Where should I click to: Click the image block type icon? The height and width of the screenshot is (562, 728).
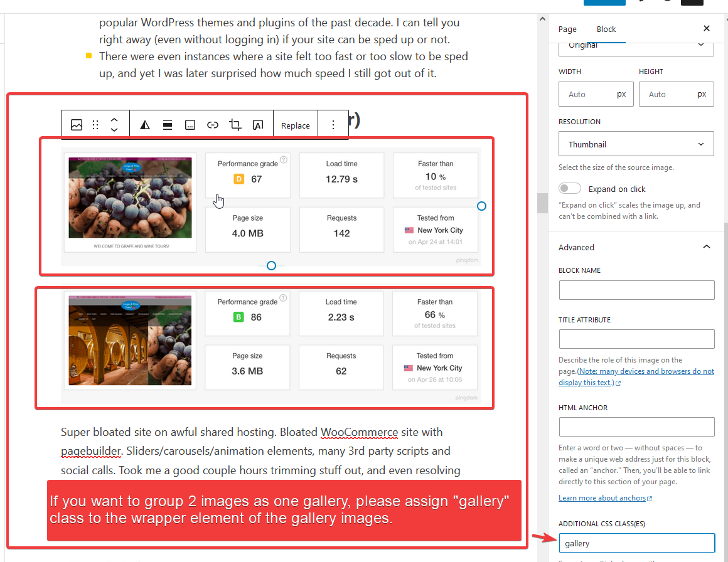coord(77,125)
